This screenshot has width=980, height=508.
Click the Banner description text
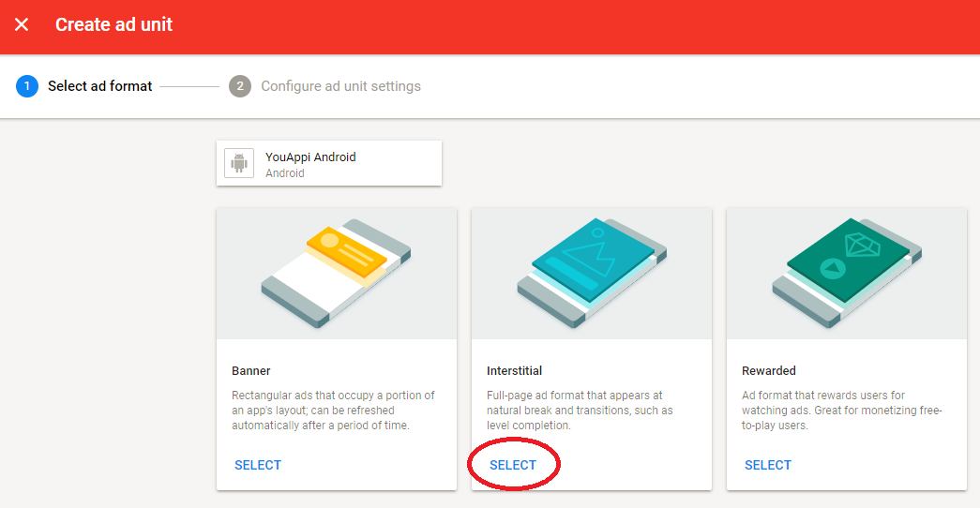[333, 411]
